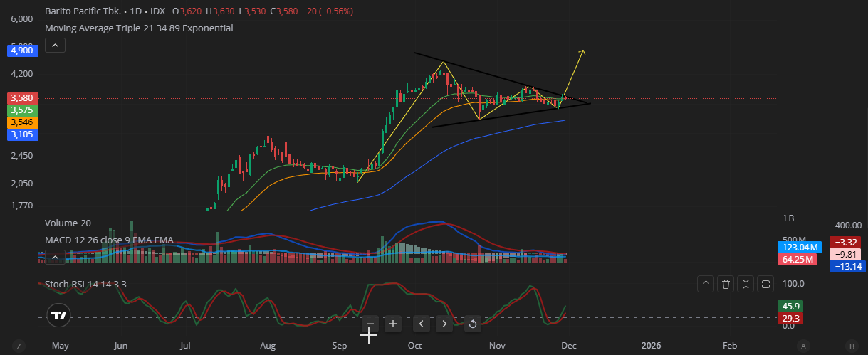The image size is (868, 355).
Task: Collapse the indicator legend chevron
Action: tap(55, 45)
